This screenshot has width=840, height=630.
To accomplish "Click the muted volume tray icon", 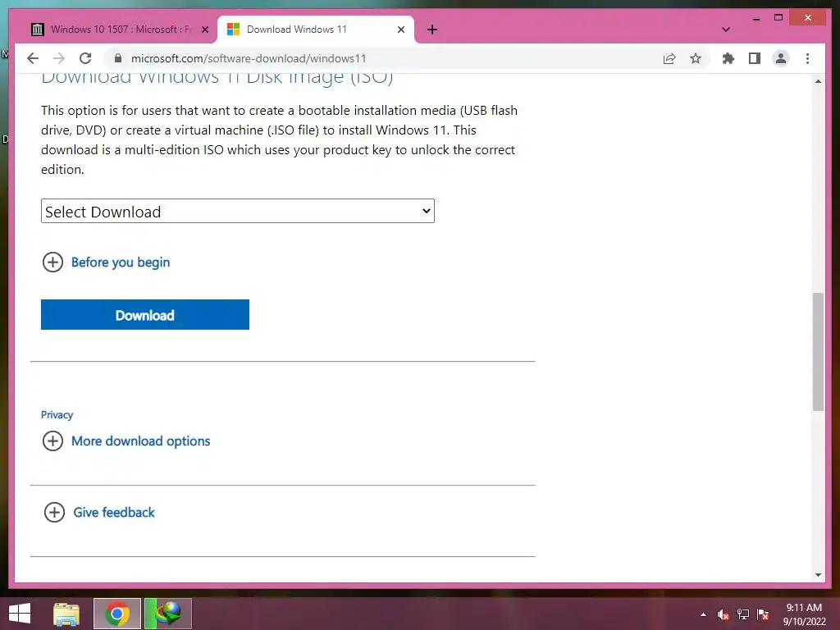I will (724, 614).
